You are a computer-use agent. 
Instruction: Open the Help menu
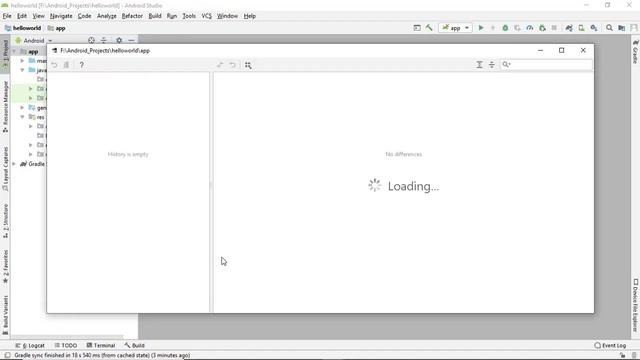coord(250,16)
